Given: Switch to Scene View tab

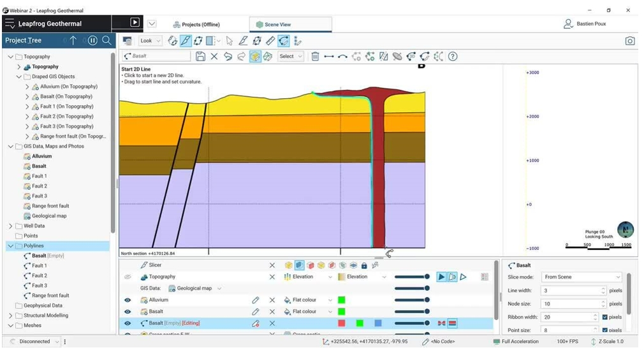Looking at the screenshot, I should pos(290,24).
